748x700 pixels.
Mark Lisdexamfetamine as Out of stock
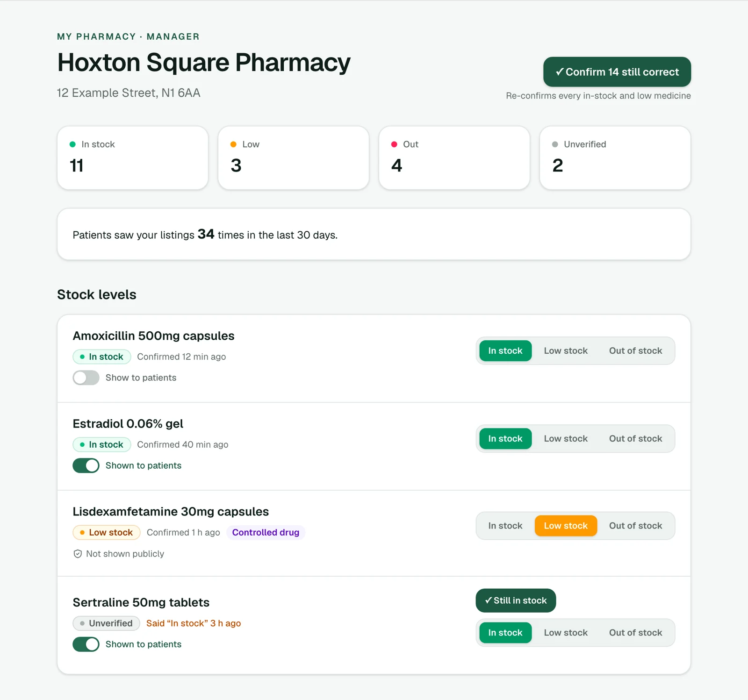pos(635,526)
